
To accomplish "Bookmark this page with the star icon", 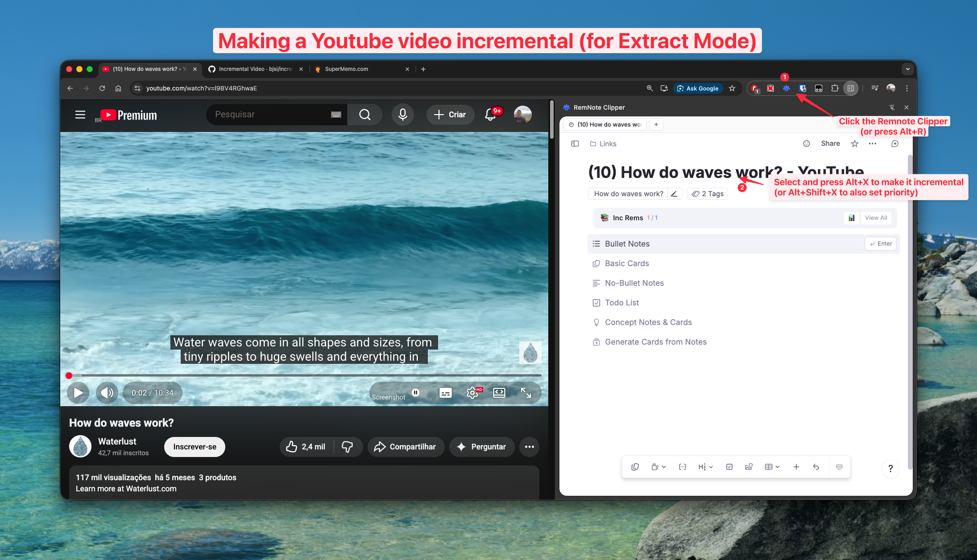I will tap(732, 88).
